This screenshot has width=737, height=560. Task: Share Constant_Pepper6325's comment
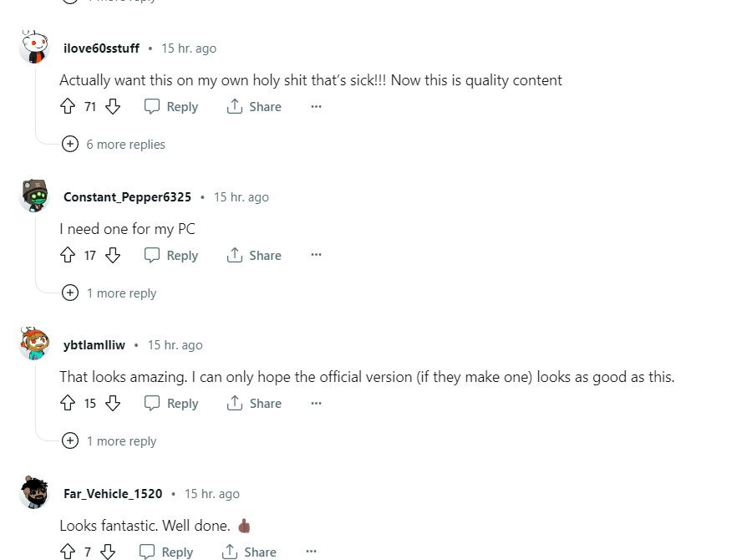[x=254, y=256]
